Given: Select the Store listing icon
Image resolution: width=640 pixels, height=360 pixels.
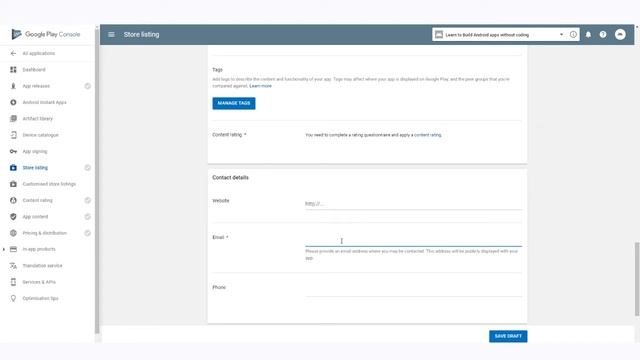Looking at the screenshot, I should point(13,168).
